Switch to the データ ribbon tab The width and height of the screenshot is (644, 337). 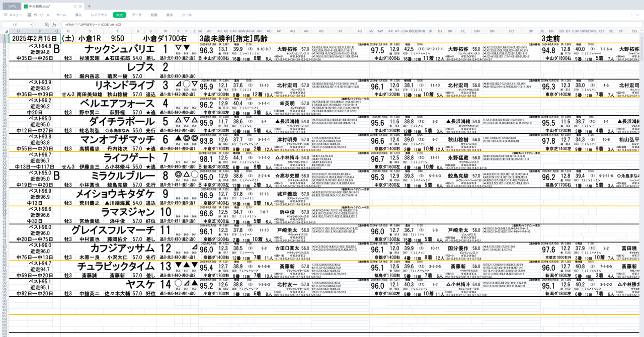136,15
